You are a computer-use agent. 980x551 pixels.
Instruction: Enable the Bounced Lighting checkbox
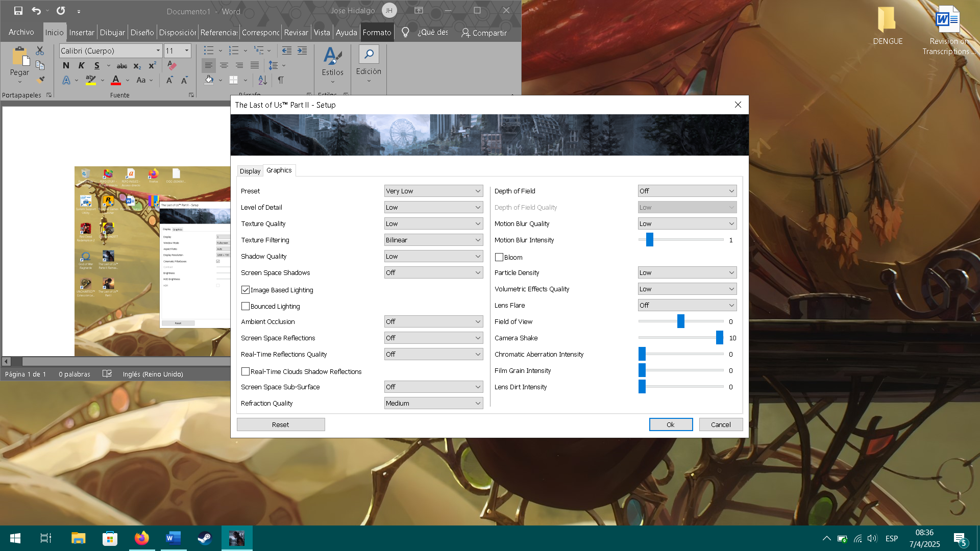[246, 306]
